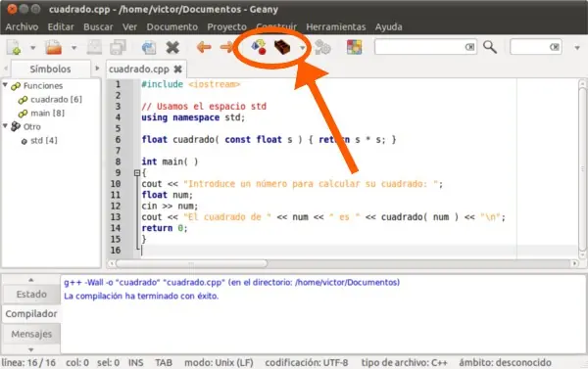Open the toolbar overflow dropdown arrow
The image size is (588, 369).
(x=577, y=48)
